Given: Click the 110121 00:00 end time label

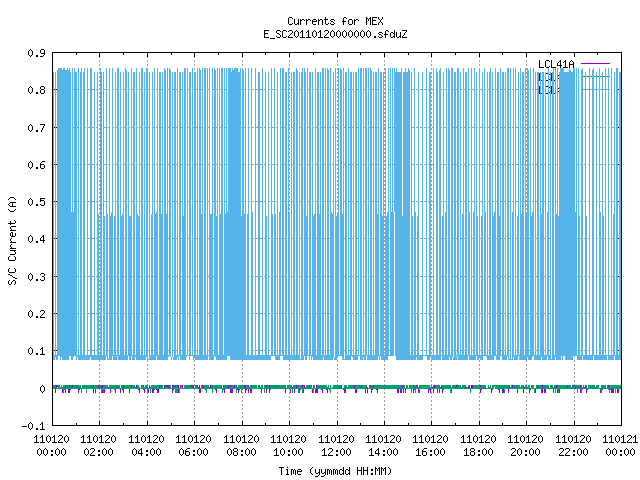Looking at the screenshot, I should (x=620, y=446).
